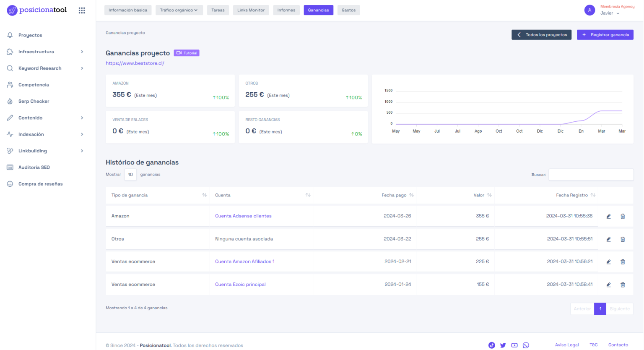Image resolution: width=644 pixels, height=350 pixels.
Task: Delete the 225 € Ventas ecommerce row
Action: click(x=623, y=262)
